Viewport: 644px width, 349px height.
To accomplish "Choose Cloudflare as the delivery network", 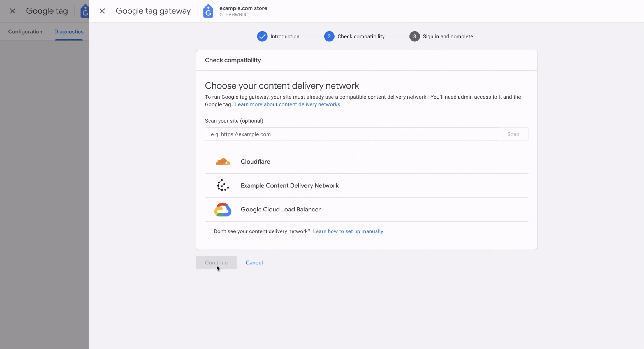I will [367, 162].
